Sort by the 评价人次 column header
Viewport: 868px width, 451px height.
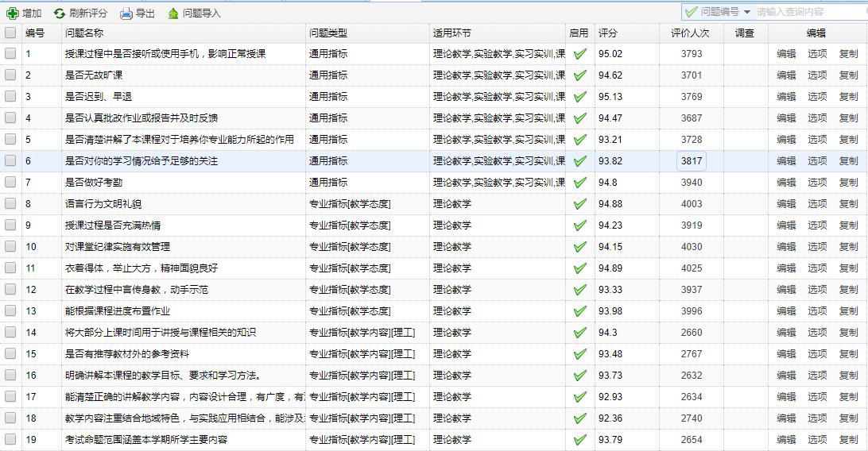690,33
